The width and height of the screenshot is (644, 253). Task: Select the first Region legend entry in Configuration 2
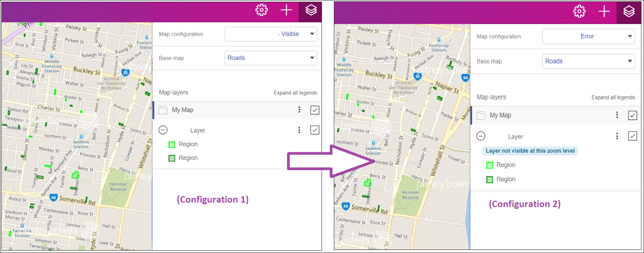coord(505,165)
